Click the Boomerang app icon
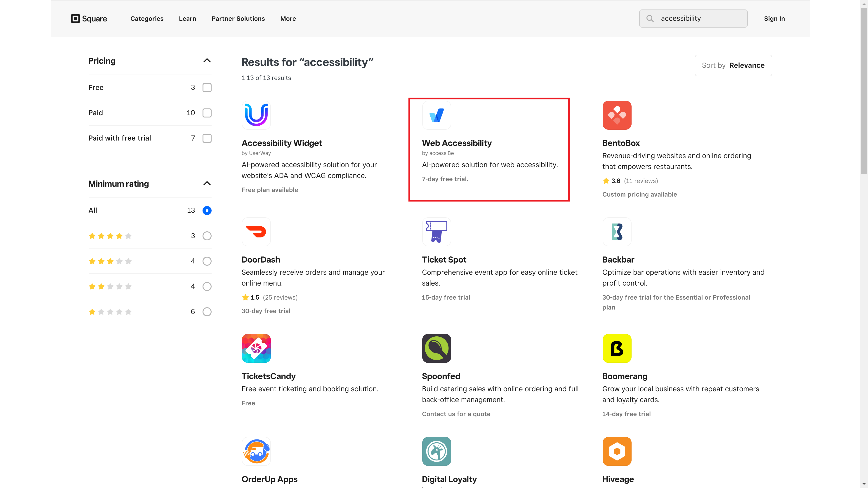 (617, 348)
